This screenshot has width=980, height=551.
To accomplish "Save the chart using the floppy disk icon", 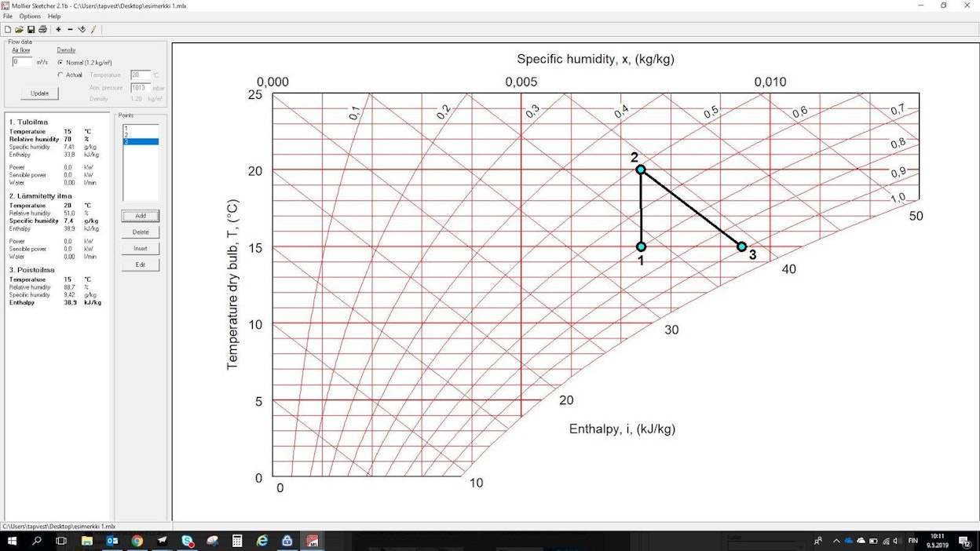I will pos(31,29).
